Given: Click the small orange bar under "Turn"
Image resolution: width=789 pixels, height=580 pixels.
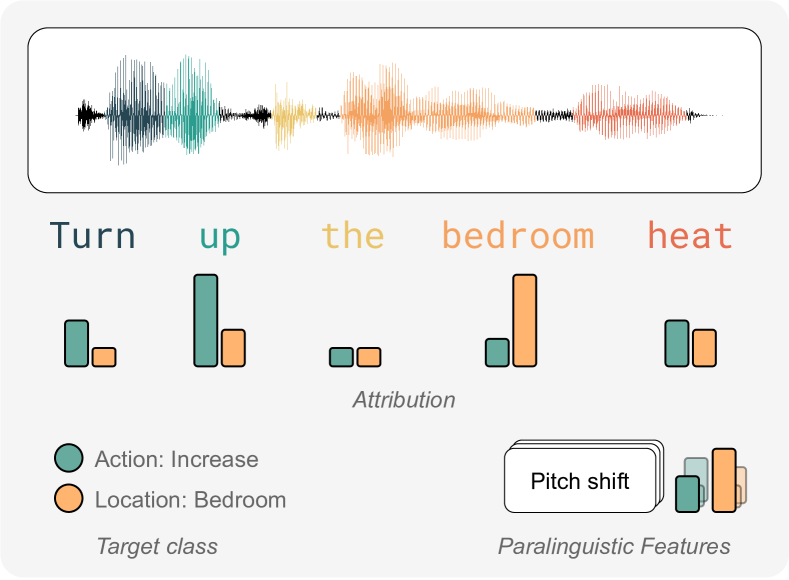Looking at the screenshot, I should [104, 357].
